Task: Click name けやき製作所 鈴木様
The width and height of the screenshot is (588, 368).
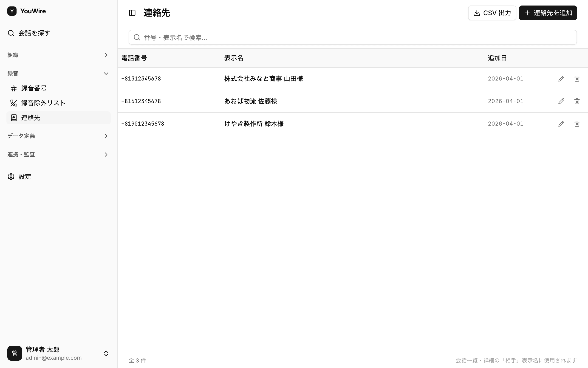Action: click(254, 124)
